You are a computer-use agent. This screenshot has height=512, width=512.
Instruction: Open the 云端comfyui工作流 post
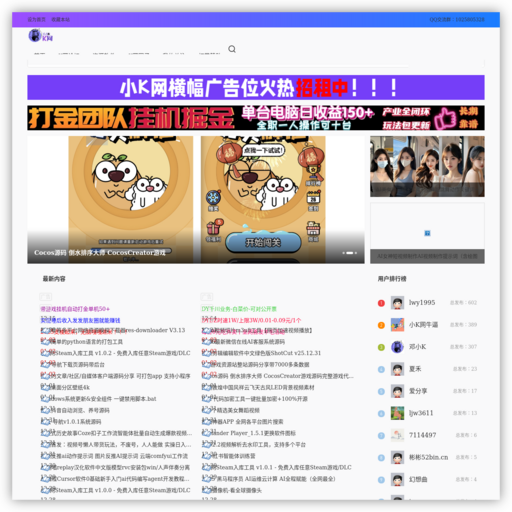[x=115, y=456]
